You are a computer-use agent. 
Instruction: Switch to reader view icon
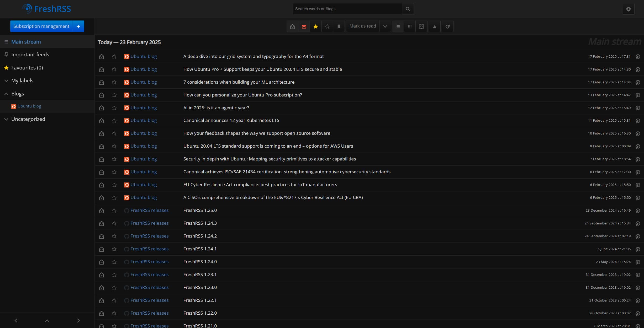421,26
